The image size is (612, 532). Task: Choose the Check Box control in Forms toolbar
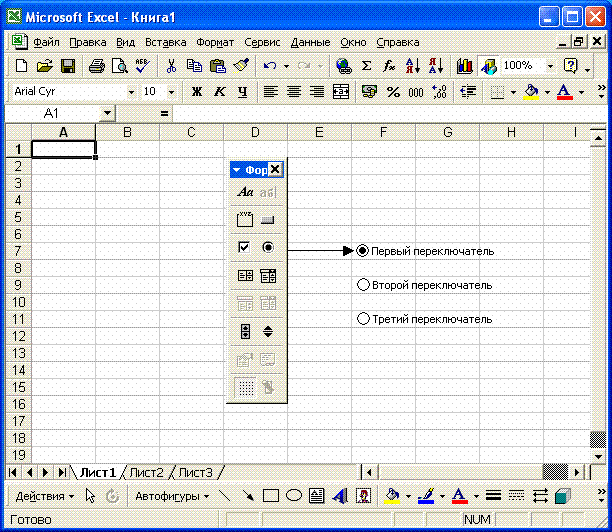244,247
